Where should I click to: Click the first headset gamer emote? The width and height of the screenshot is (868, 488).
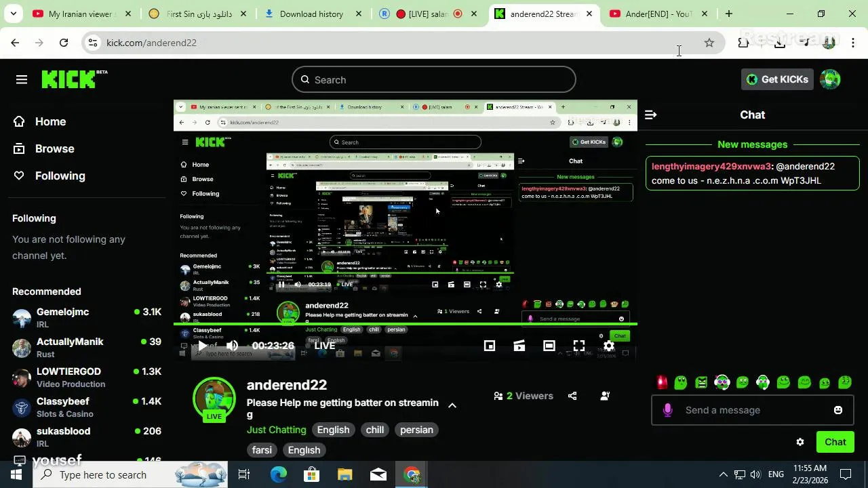[x=722, y=382]
